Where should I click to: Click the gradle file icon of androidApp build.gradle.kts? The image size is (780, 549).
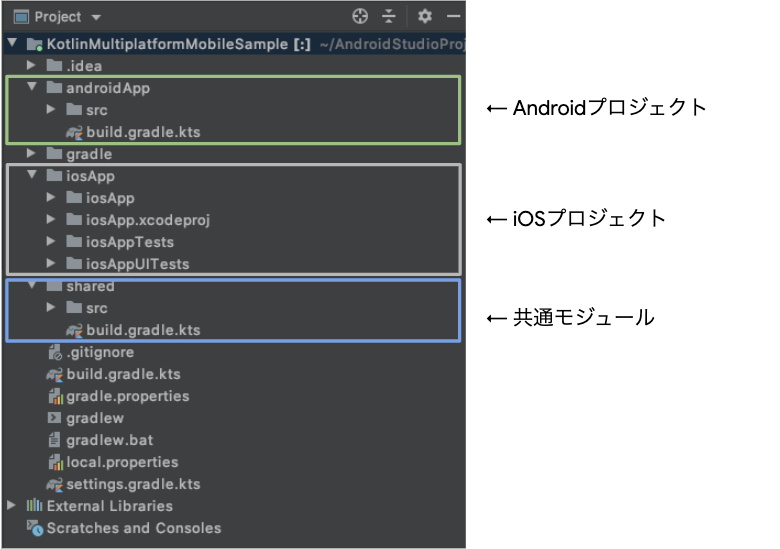[74, 132]
